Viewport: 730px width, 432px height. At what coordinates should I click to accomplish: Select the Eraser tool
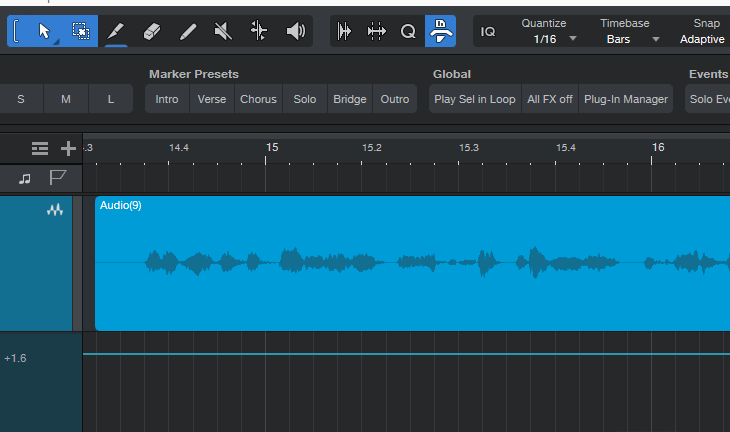[152, 31]
